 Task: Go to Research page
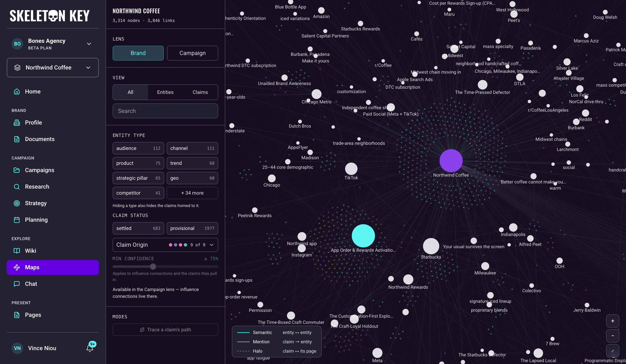click(53, 187)
